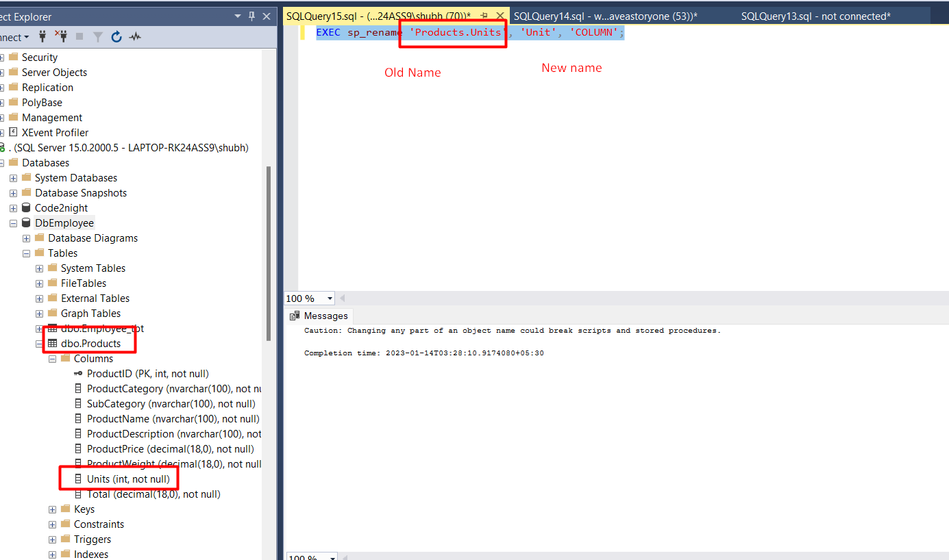Viewport: 949px width, 560px height.
Task: Expand the Graph Tables node
Action: click(39, 314)
